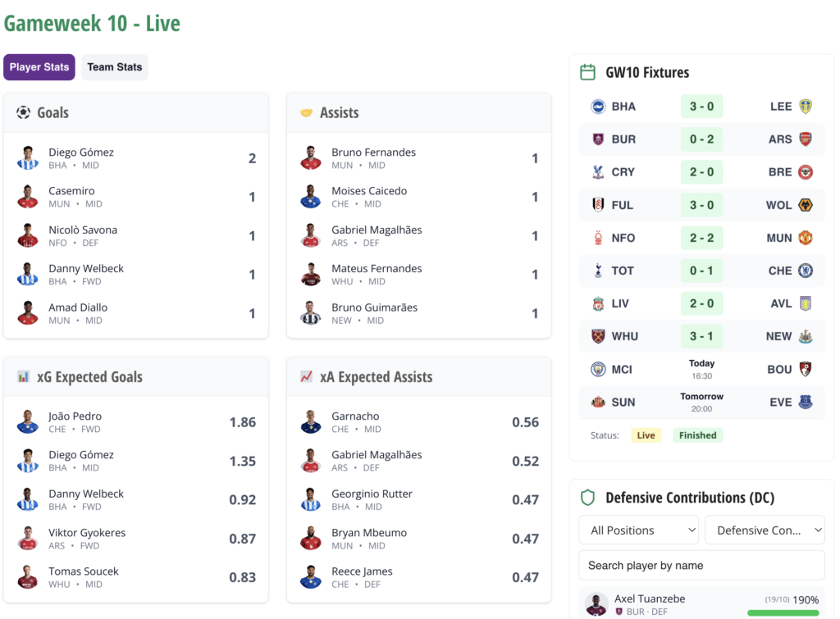Viewport: 840px width, 619px height.
Task: Click the GW10 Fixtures calendar icon
Action: pyautogui.click(x=587, y=72)
